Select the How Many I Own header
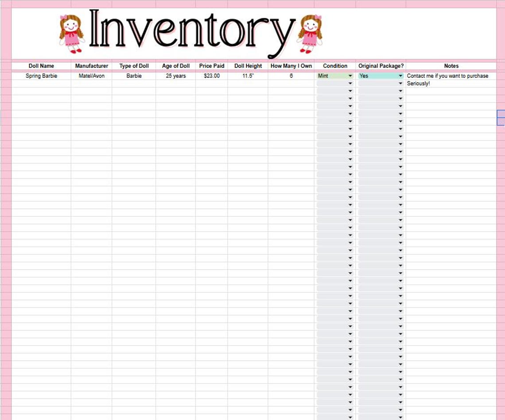 tap(291, 66)
